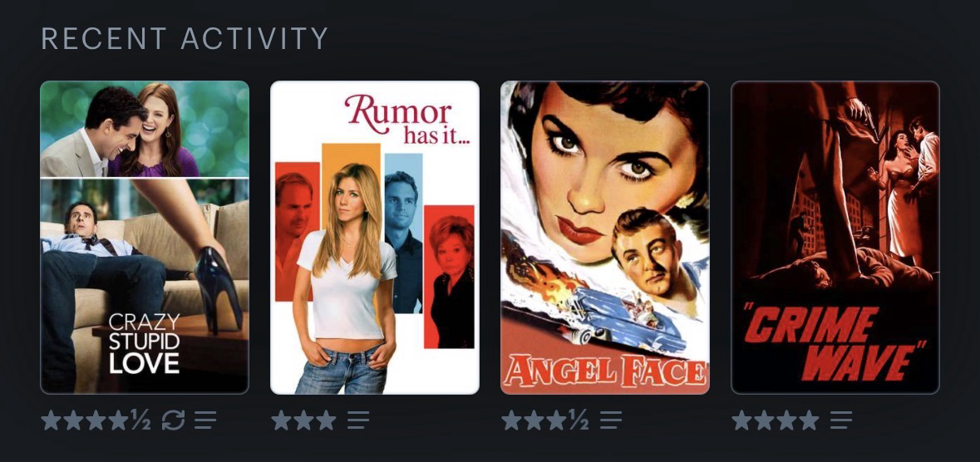Open the review icon below Rumor Has It
The width and height of the screenshot is (980, 462).
click(358, 420)
